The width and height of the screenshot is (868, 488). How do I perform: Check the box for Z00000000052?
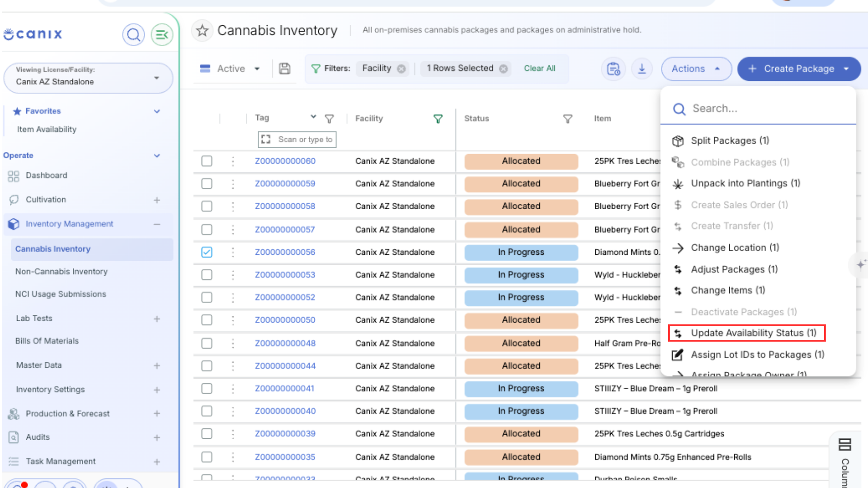click(x=207, y=297)
